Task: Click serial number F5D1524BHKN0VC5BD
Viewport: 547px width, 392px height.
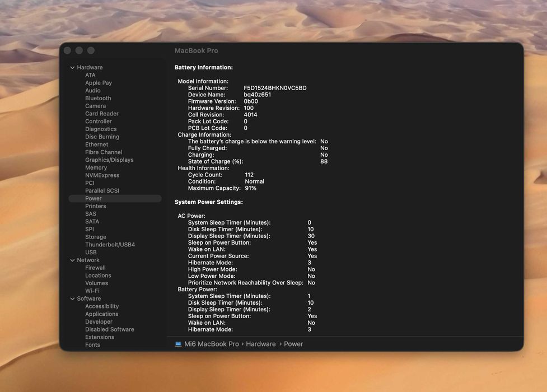Action: pos(275,88)
